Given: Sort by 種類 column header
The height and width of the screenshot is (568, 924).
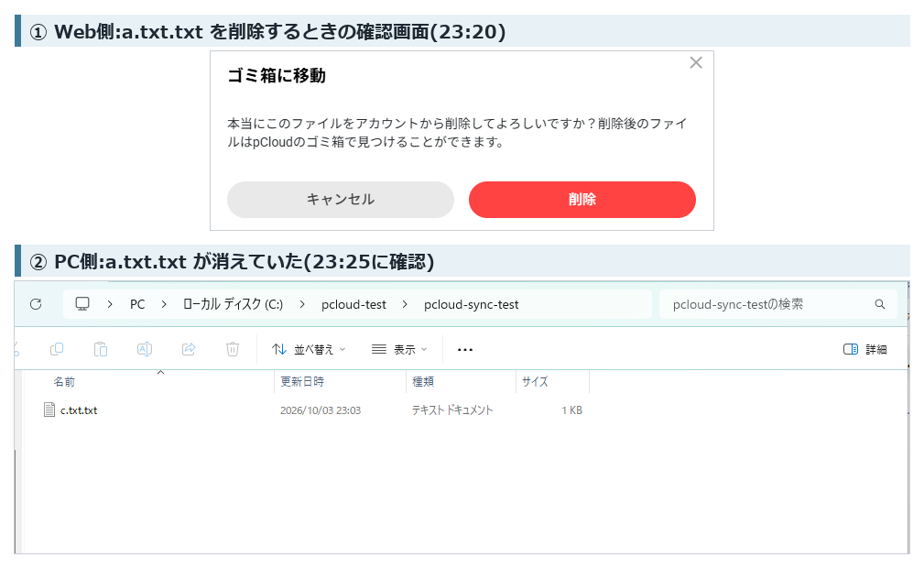Looking at the screenshot, I should pos(423,382).
